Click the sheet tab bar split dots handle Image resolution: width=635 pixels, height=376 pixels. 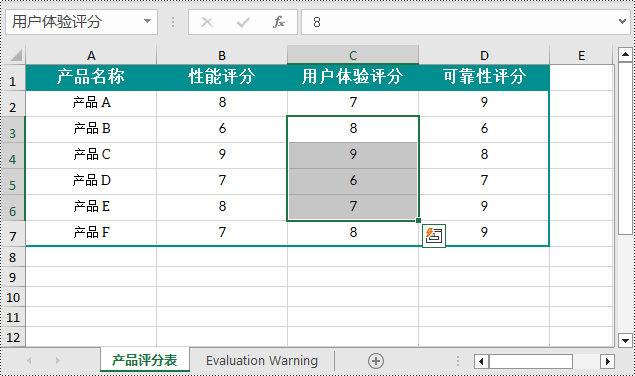(x=458, y=361)
